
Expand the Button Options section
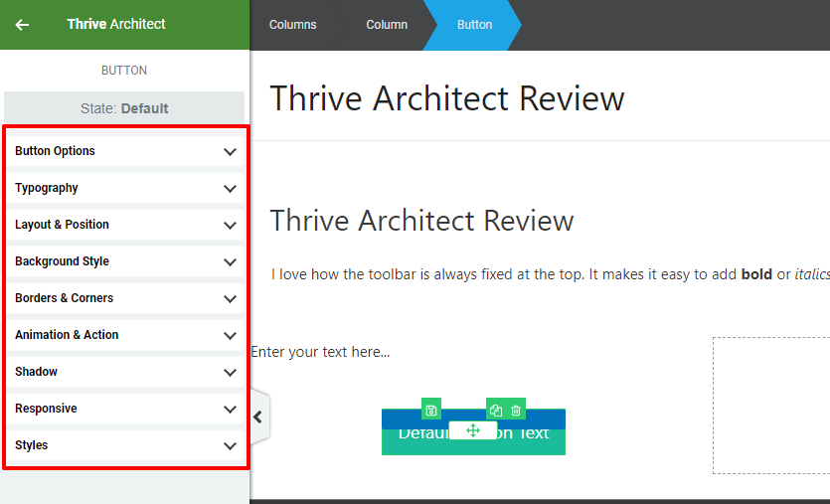125,151
